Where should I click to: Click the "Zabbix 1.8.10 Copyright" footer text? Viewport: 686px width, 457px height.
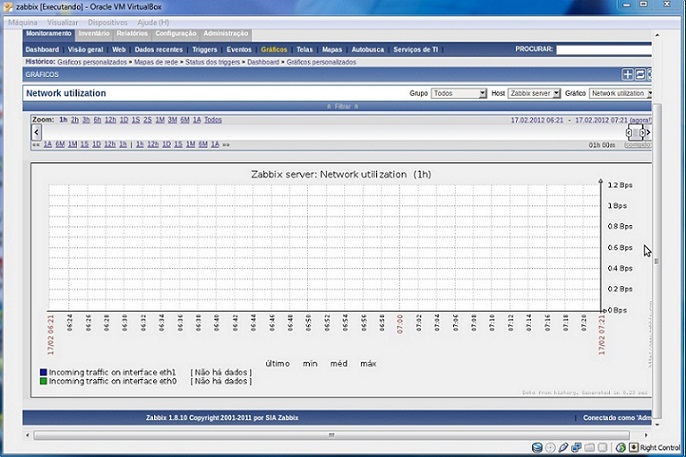pyautogui.click(x=222, y=418)
